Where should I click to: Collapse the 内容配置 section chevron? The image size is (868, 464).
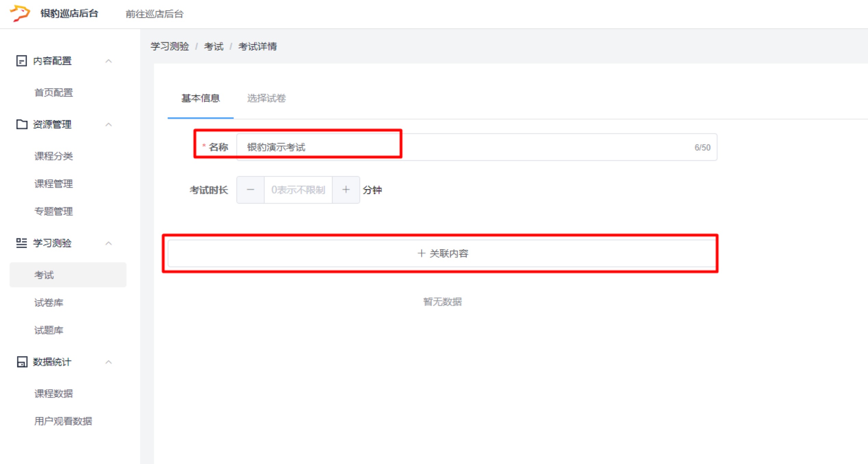[x=108, y=61]
